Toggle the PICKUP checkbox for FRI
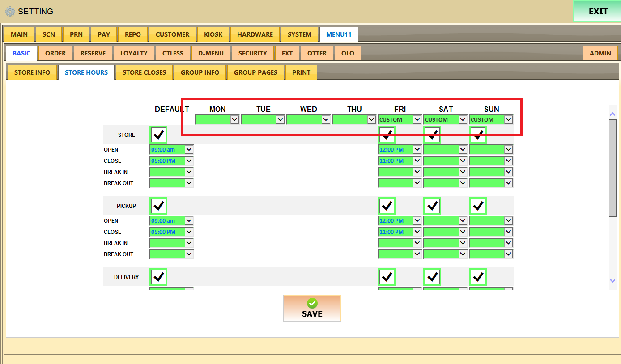This screenshot has width=621, height=364. coord(387,206)
